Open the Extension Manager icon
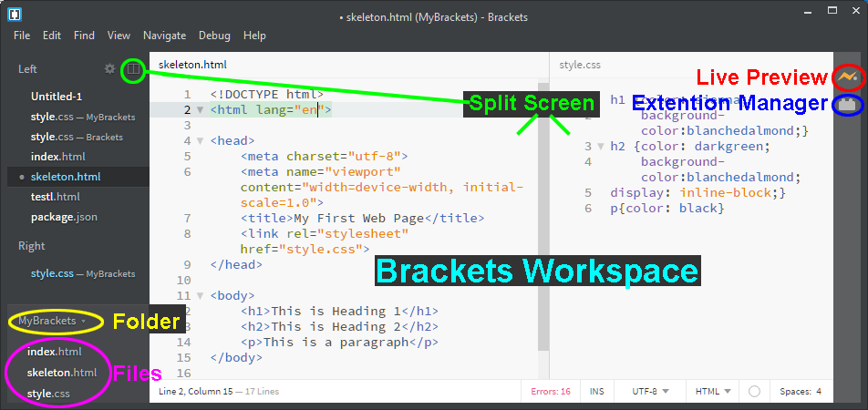The width and height of the screenshot is (868, 410). 847,104
